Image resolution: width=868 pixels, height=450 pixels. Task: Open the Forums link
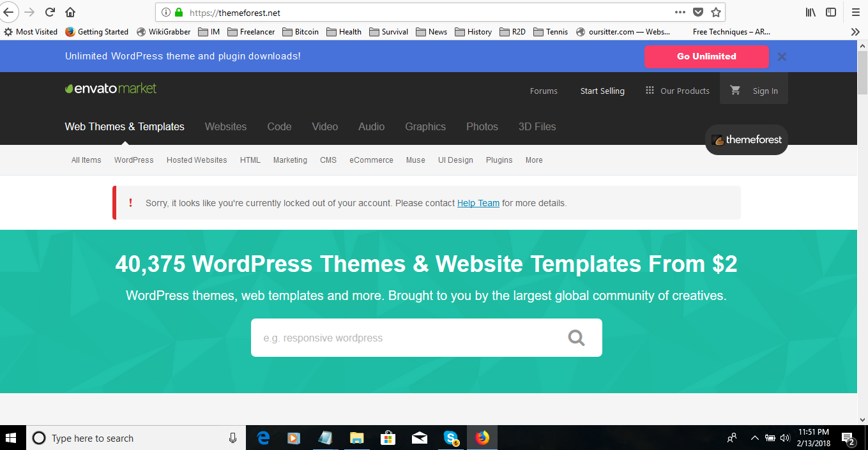pyautogui.click(x=544, y=91)
